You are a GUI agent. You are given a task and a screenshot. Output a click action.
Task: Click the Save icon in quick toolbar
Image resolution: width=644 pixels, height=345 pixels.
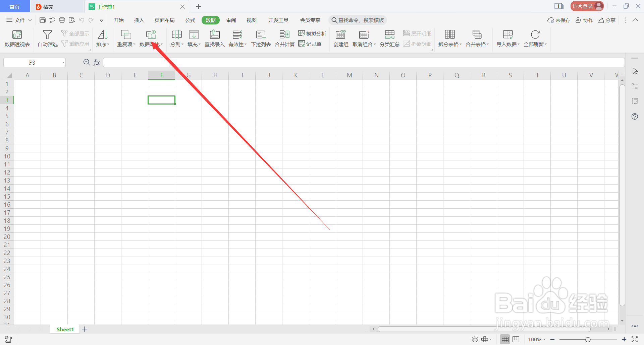coord(43,20)
